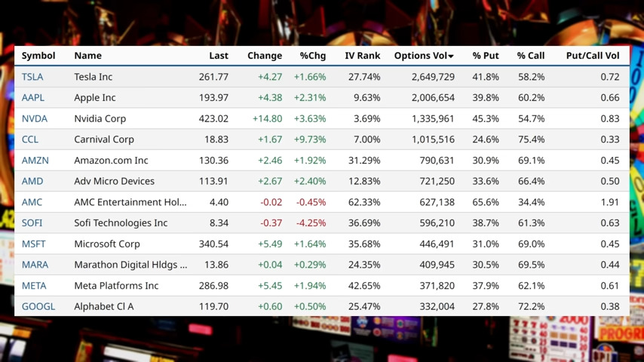Select the Tesla Inc name cell
644x362 pixels.
pyautogui.click(x=94, y=77)
